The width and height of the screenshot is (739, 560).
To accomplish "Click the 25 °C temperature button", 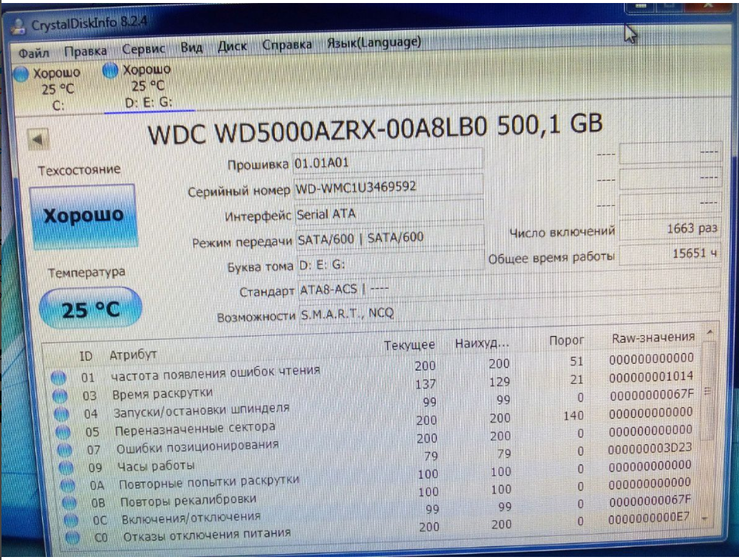I will 90,309.
